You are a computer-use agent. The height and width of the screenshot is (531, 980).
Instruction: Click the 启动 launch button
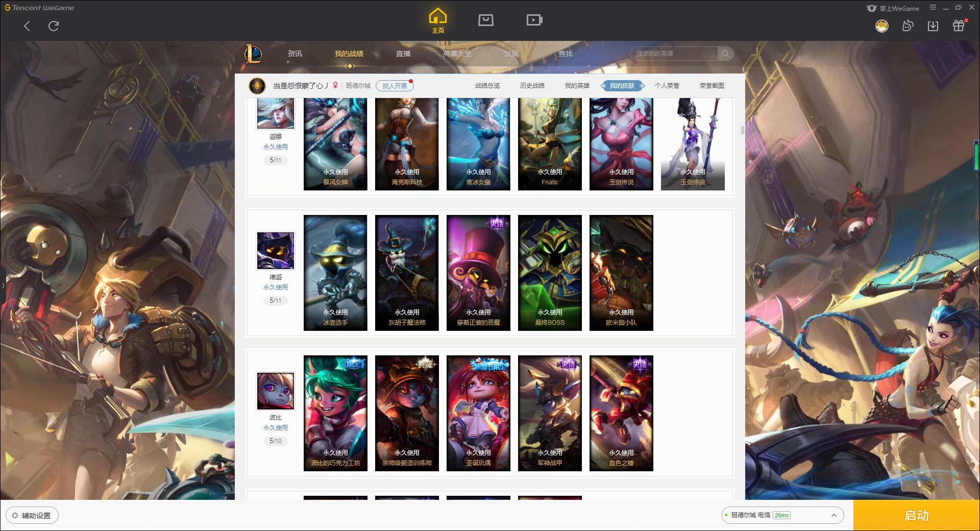[x=917, y=516]
